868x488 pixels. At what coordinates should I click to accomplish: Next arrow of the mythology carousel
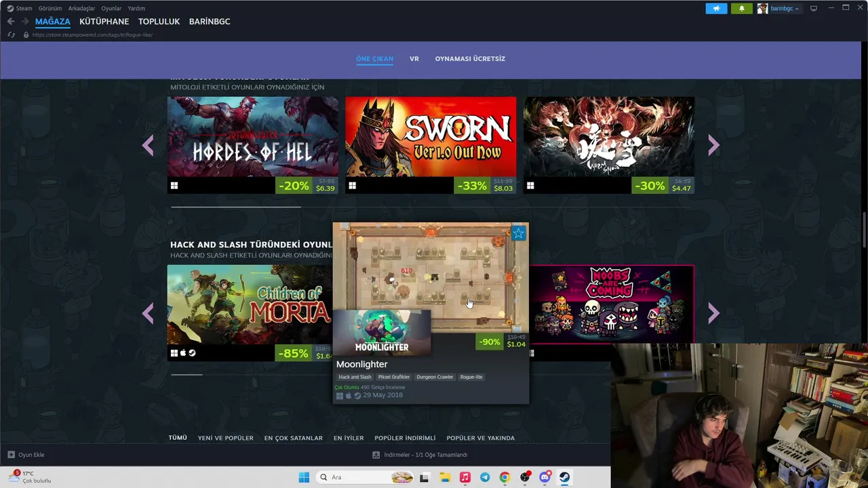coord(713,145)
